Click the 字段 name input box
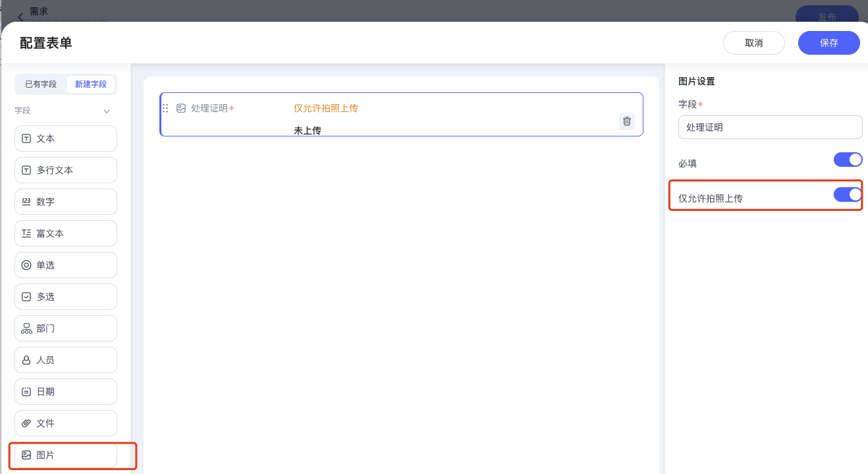868x474 pixels. pos(770,127)
